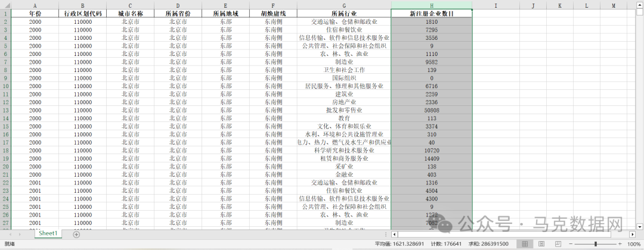Click the 平均值 1621.328691 status entry
Screen dimensions: 644x250
point(400,244)
